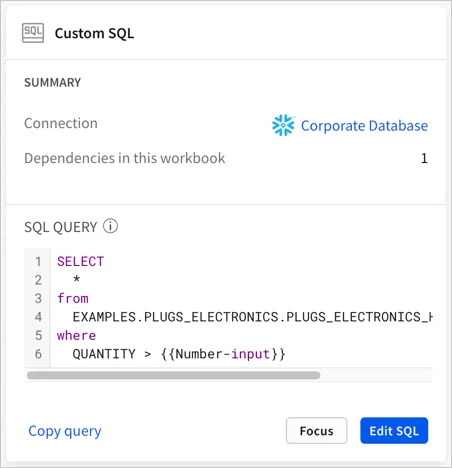Click the Focus button

[316, 431]
